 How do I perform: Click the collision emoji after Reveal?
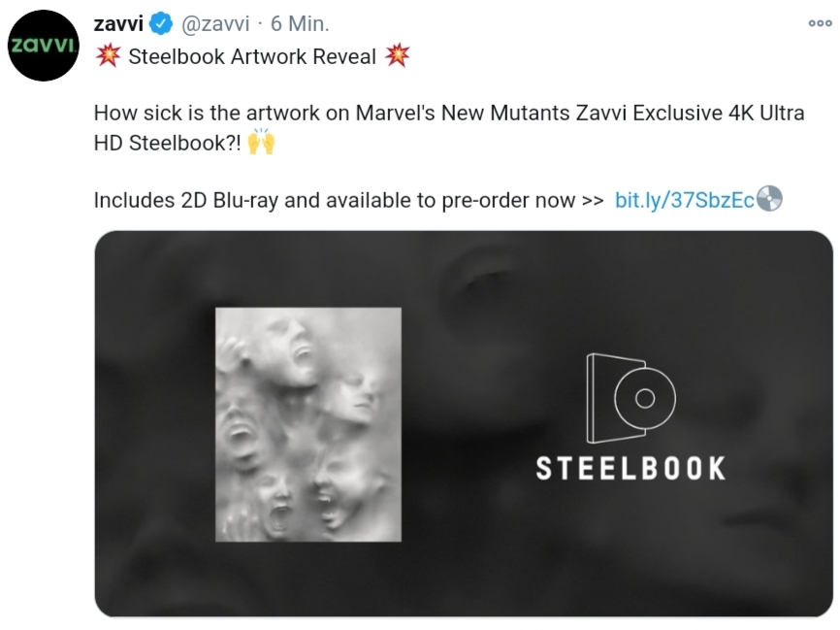(397, 55)
